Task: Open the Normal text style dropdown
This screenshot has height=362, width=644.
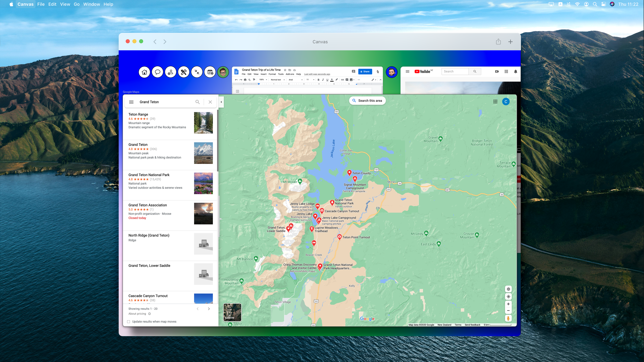Action: pos(278,80)
